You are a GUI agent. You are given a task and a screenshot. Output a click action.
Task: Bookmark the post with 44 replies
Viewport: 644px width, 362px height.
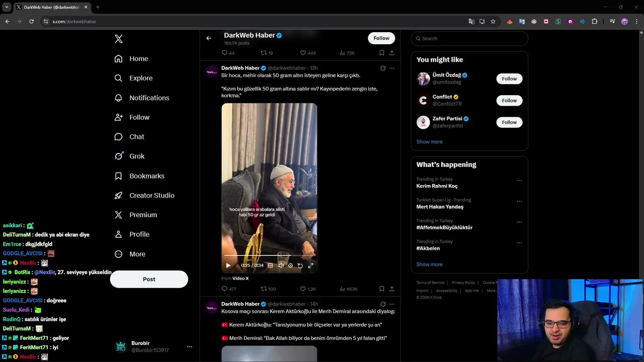tap(382, 53)
